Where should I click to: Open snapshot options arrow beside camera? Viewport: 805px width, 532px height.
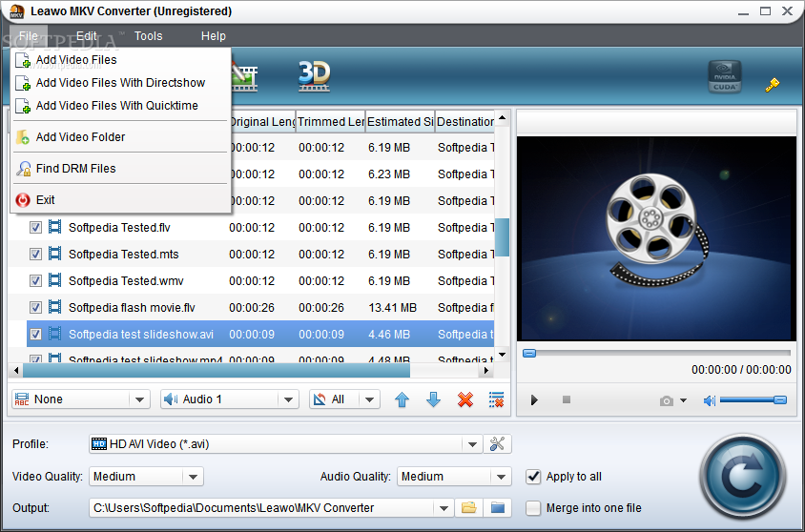point(683,400)
